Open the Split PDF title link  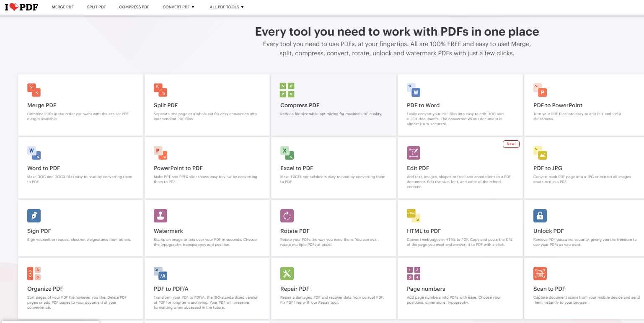pyautogui.click(x=166, y=106)
